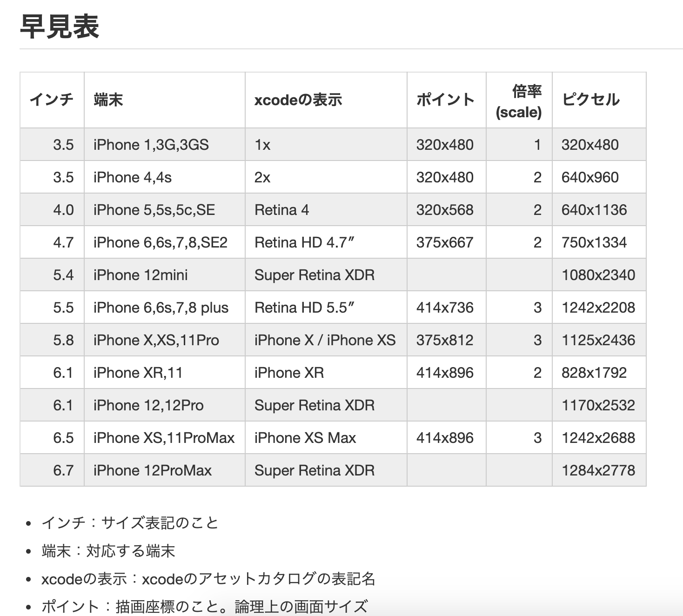Click the 4.7 inch cell
Image resolution: width=683 pixels, height=616 pixels.
(52, 242)
